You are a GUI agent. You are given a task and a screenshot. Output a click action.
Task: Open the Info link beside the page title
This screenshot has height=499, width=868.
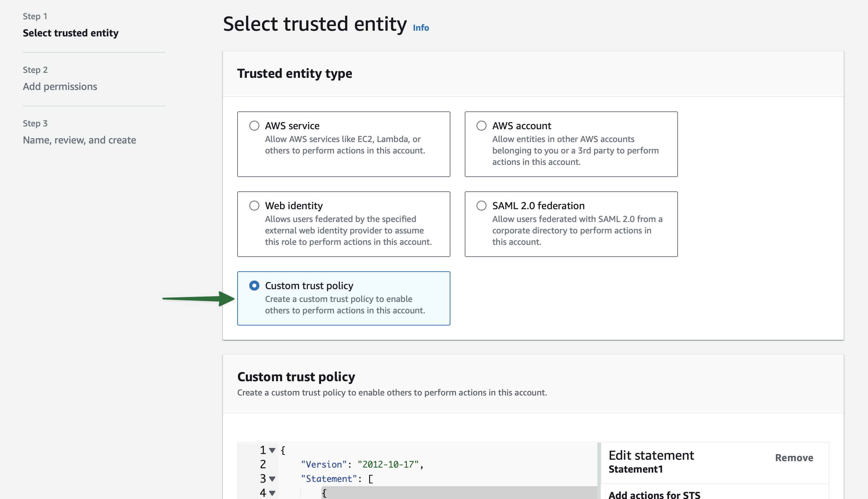tap(420, 27)
